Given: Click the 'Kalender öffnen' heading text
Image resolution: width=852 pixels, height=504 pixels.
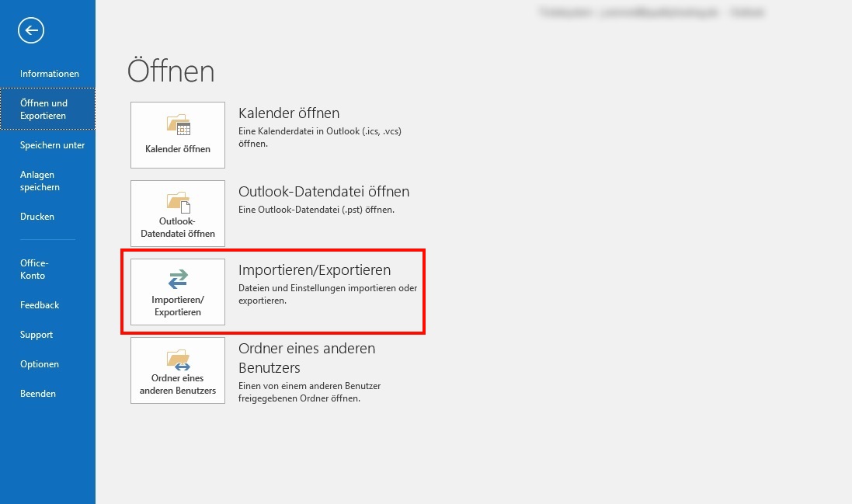Looking at the screenshot, I should 289,113.
